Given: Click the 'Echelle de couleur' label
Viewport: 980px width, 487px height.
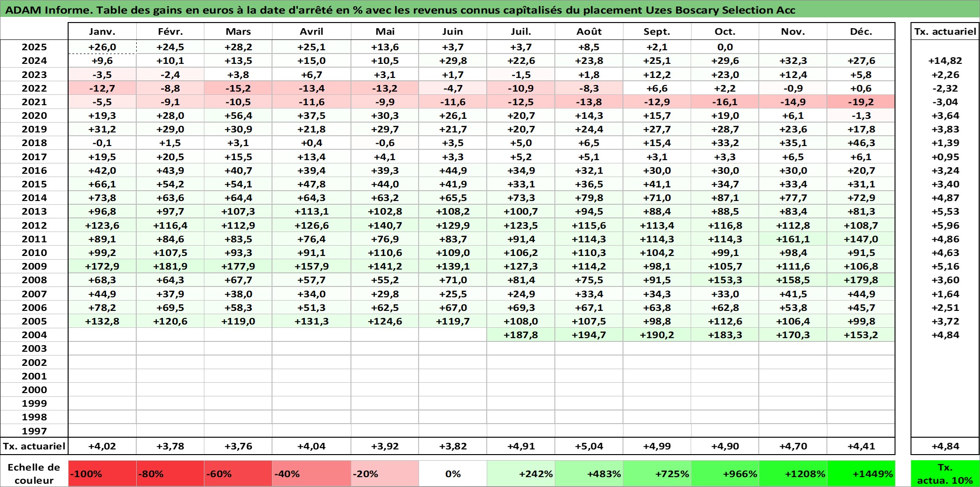Looking at the screenshot, I should click(x=34, y=473).
